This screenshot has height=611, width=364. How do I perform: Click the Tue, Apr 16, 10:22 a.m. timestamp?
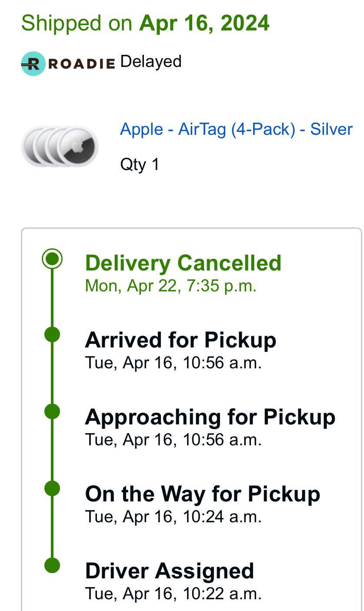click(x=173, y=594)
